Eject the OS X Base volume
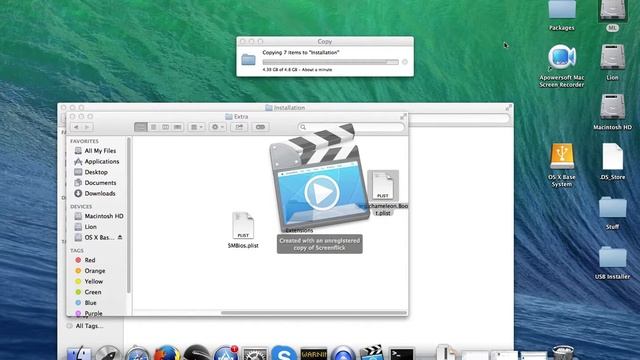640x360 pixels. tap(120, 237)
